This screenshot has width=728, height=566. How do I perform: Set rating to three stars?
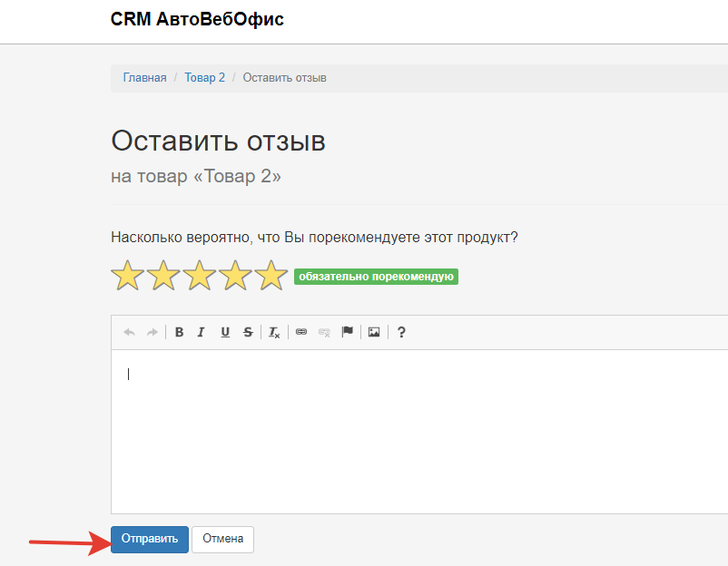200,276
